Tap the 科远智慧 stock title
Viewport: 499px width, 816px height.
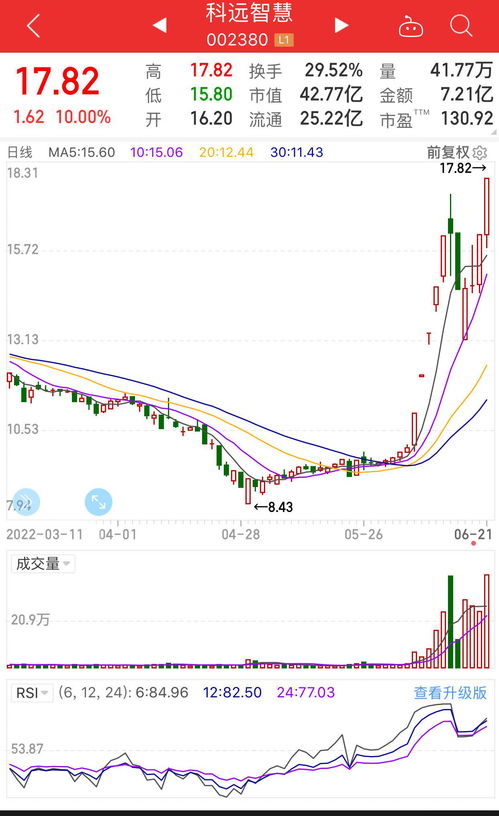coord(249,13)
